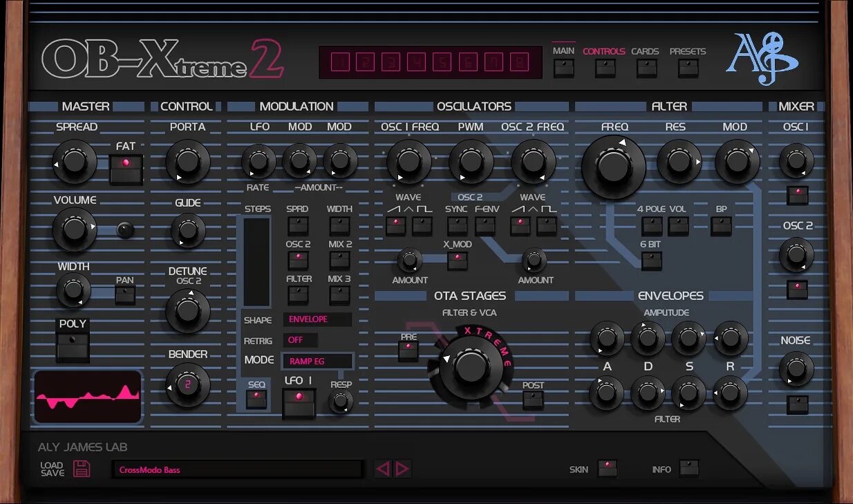Select OSC 2 pulse wave switch
The image size is (853, 504).
547,225
